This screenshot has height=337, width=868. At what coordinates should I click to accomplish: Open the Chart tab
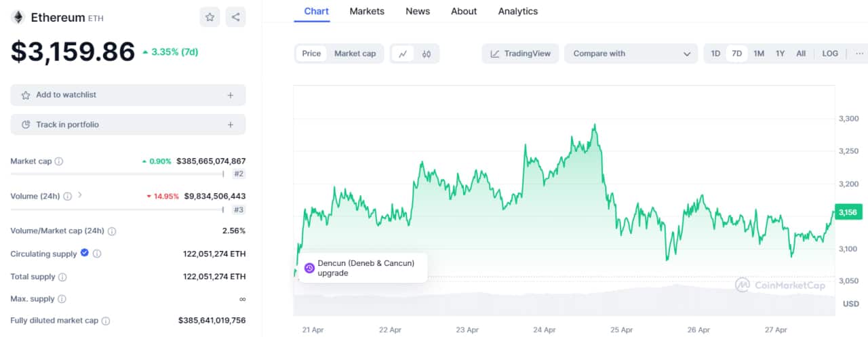coord(317,12)
